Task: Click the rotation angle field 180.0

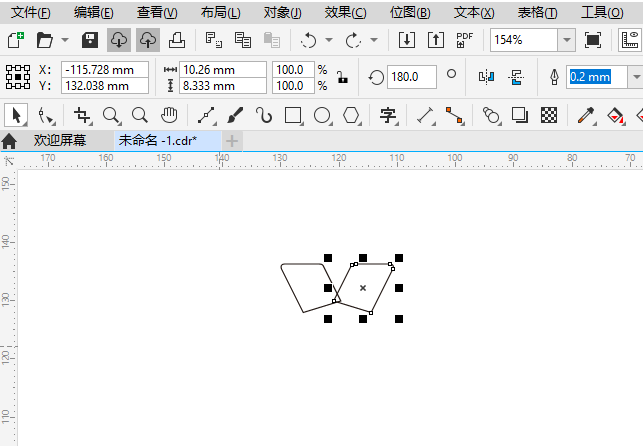Action: 411,77
